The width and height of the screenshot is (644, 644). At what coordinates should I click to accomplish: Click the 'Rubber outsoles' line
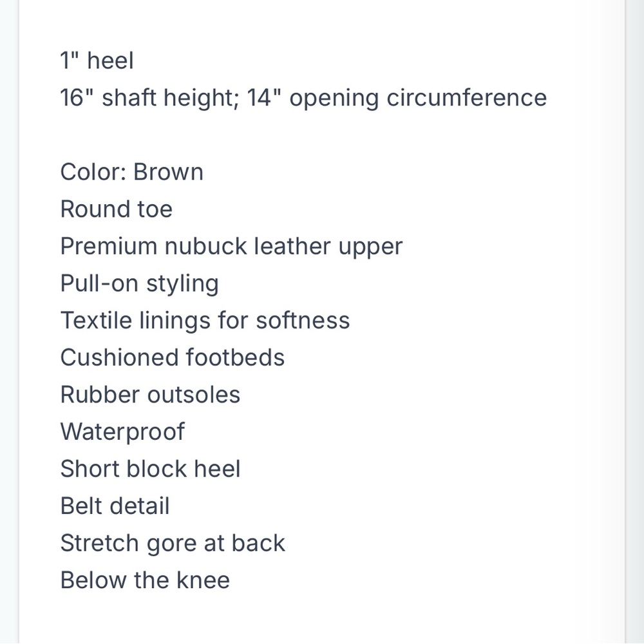pos(150,395)
